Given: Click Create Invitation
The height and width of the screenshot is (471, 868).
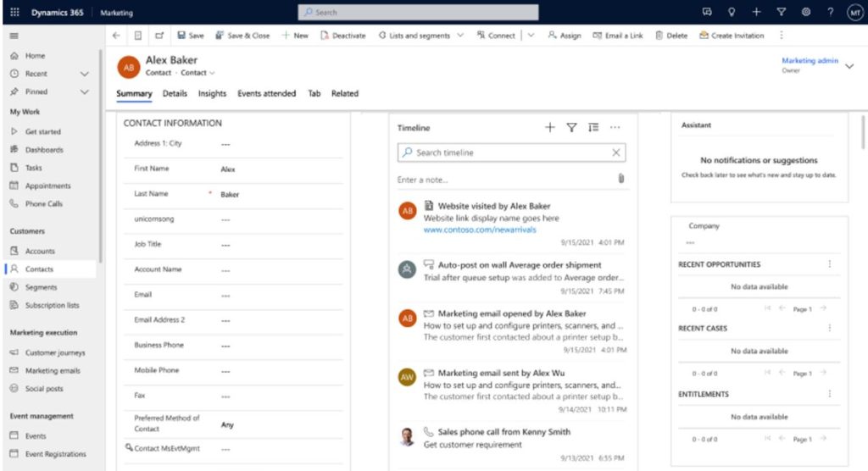Looking at the screenshot, I should coord(732,36).
